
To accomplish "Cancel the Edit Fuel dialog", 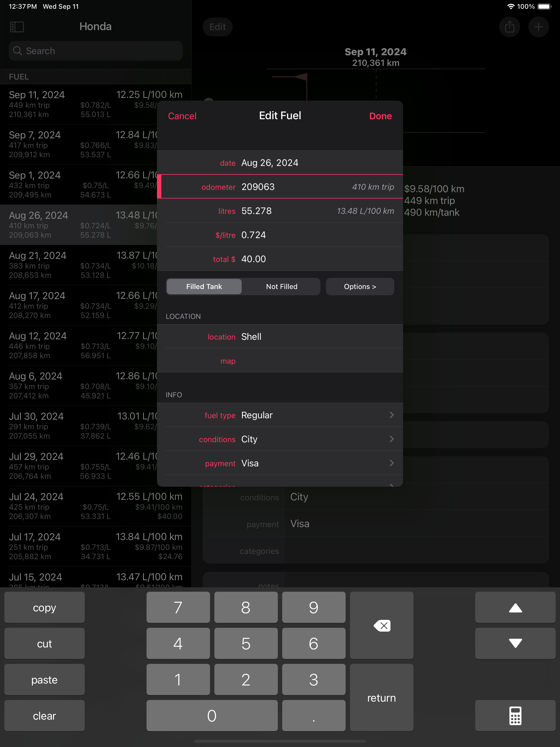I will point(182,116).
